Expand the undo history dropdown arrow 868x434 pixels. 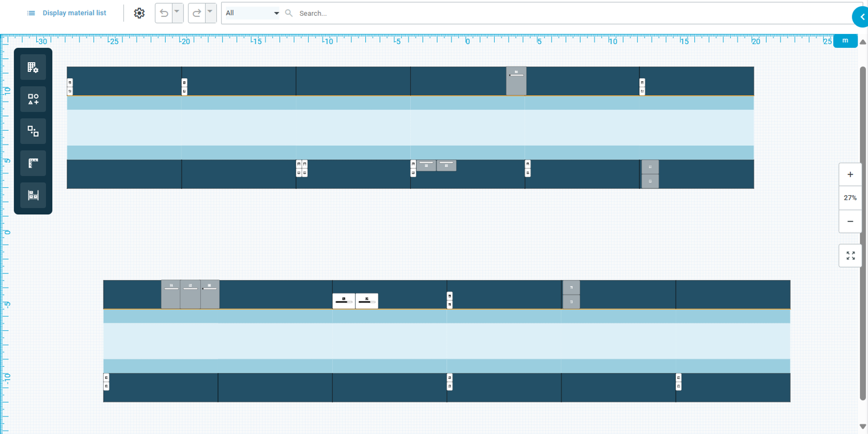point(177,12)
